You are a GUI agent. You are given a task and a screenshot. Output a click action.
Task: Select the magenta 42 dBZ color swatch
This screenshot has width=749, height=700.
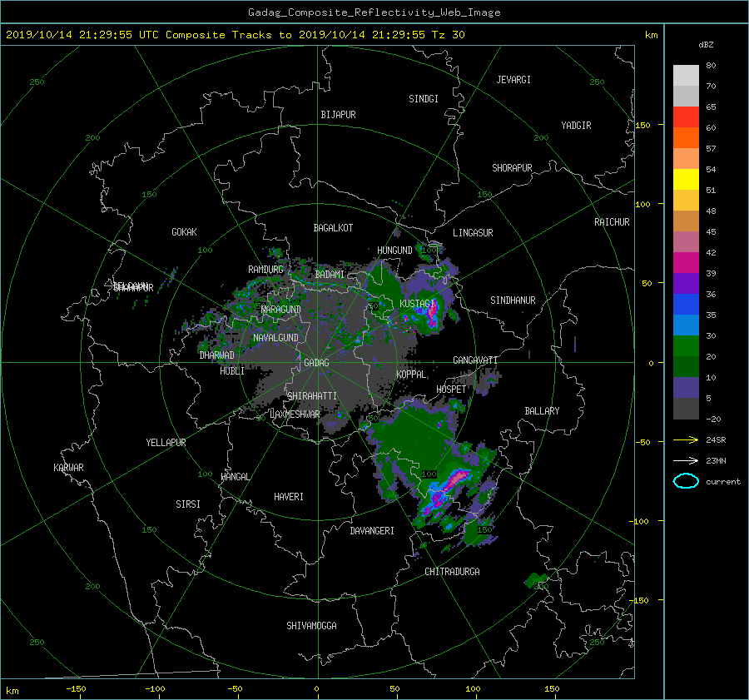click(x=686, y=263)
